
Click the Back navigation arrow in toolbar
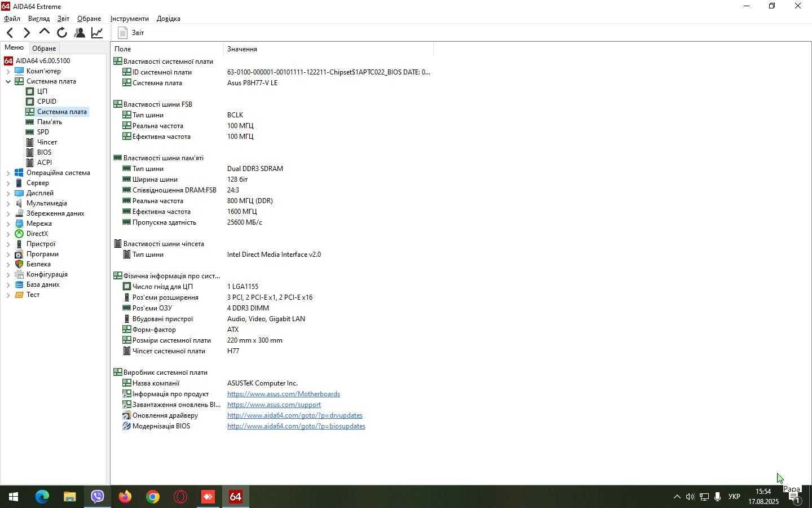point(10,33)
